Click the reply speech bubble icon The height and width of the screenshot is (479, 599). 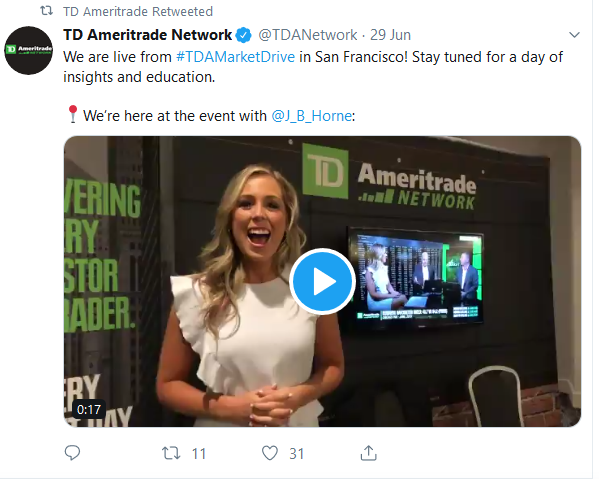(x=72, y=453)
